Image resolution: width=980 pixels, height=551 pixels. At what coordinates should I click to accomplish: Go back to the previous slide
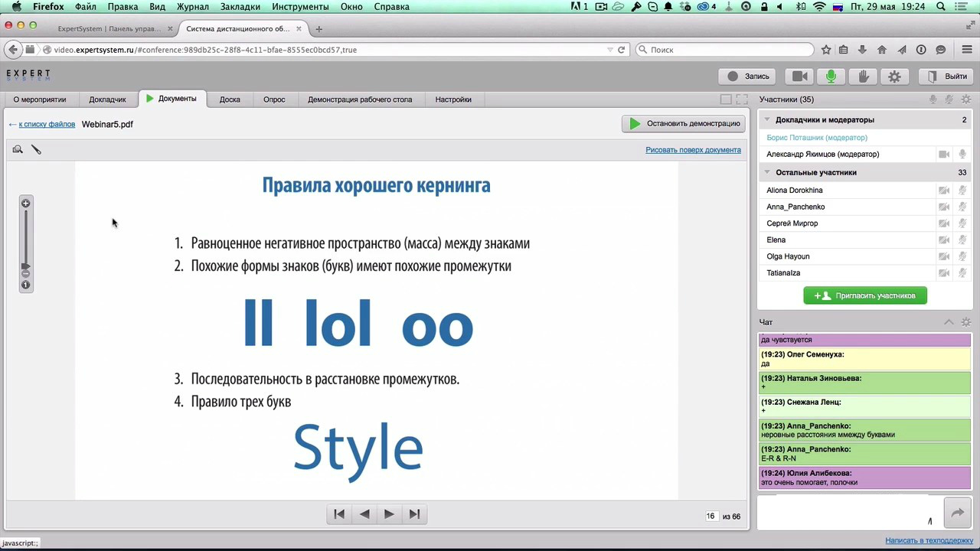(x=364, y=514)
